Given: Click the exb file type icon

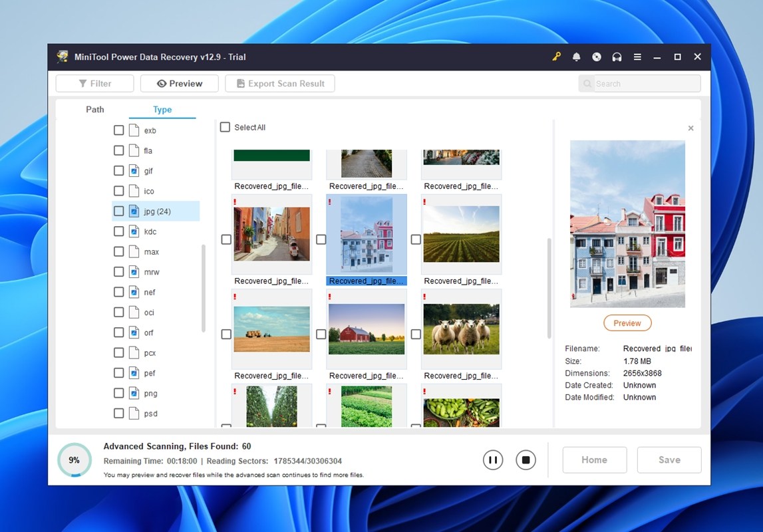Looking at the screenshot, I should coord(134,130).
